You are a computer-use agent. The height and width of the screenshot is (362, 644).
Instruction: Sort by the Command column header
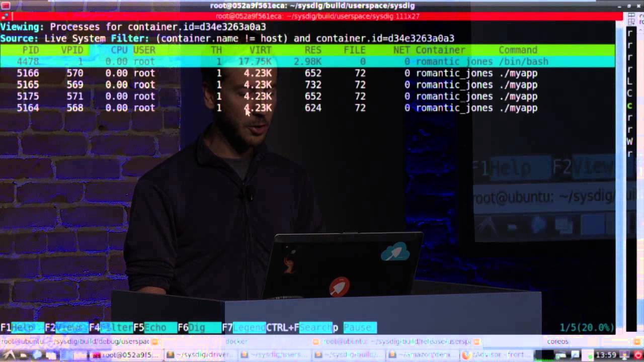(x=518, y=50)
